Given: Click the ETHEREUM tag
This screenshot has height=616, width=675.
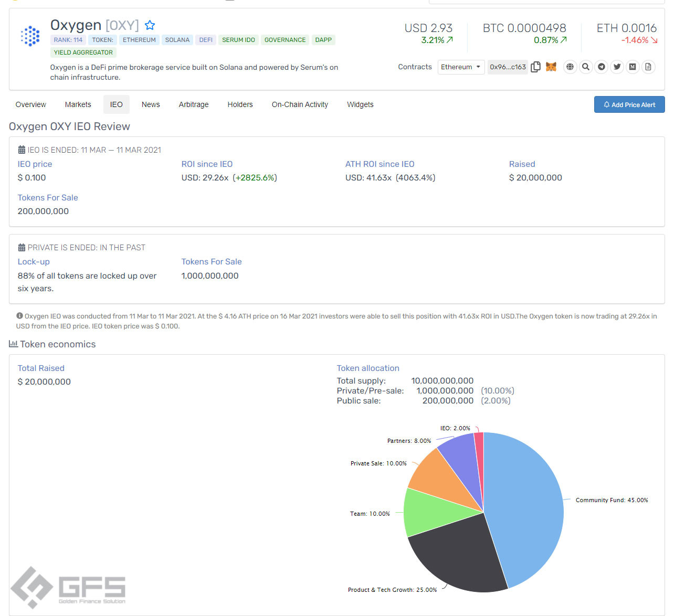Looking at the screenshot, I should tap(139, 40).
